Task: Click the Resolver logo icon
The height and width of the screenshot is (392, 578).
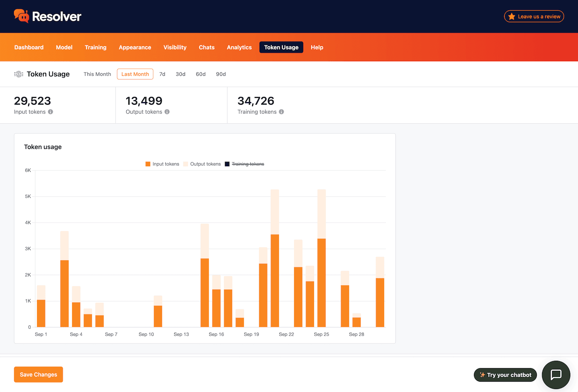Action: [x=22, y=16]
